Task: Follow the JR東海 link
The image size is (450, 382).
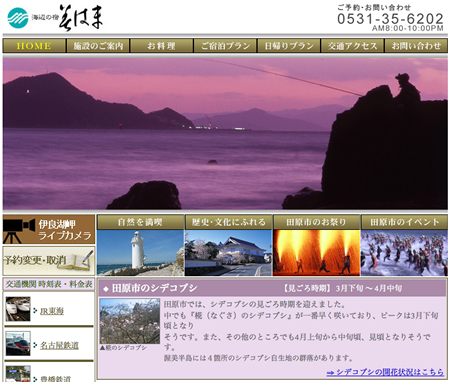Action: point(52,311)
